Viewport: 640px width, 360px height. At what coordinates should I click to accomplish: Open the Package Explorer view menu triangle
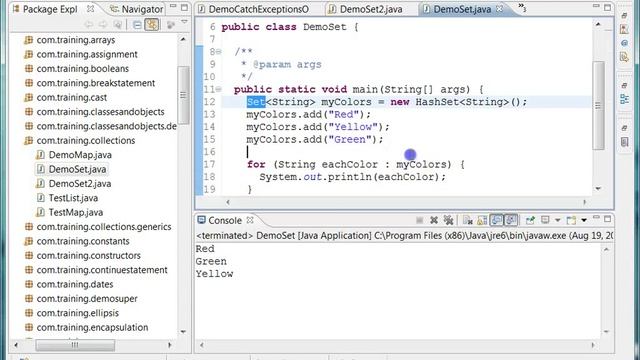pyautogui.click(x=184, y=22)
